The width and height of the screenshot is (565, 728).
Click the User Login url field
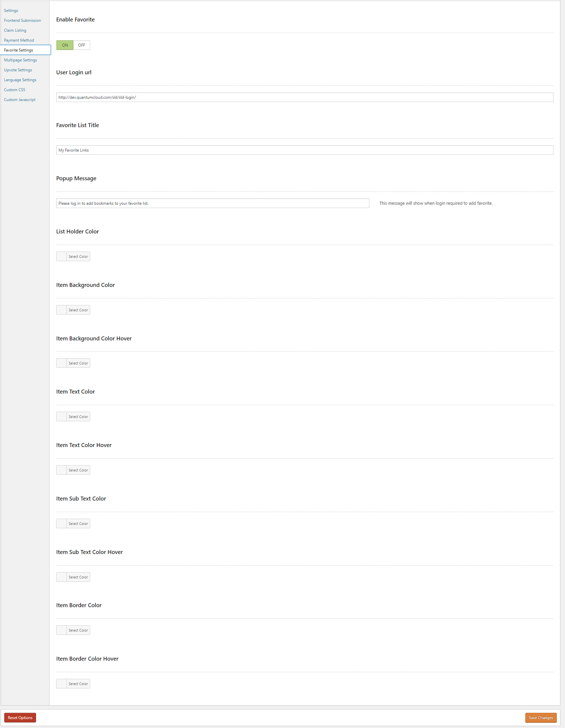304,97
